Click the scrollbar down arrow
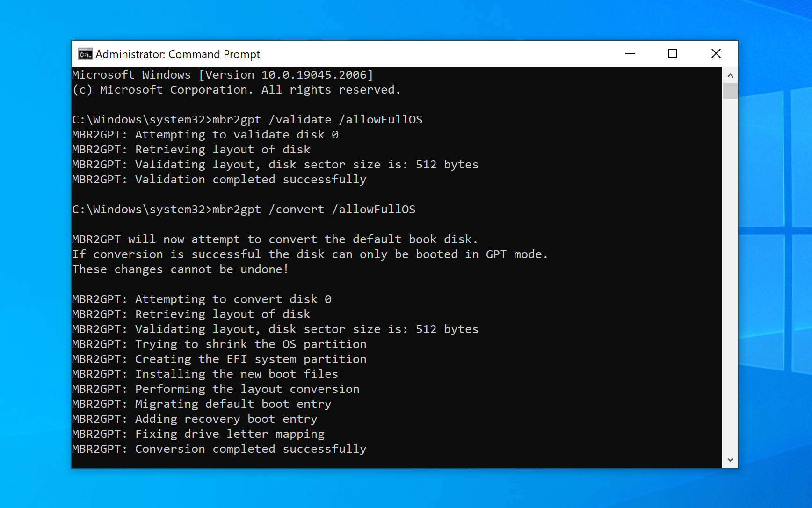Viewport: 812px width, 508px height. [730, 460]
